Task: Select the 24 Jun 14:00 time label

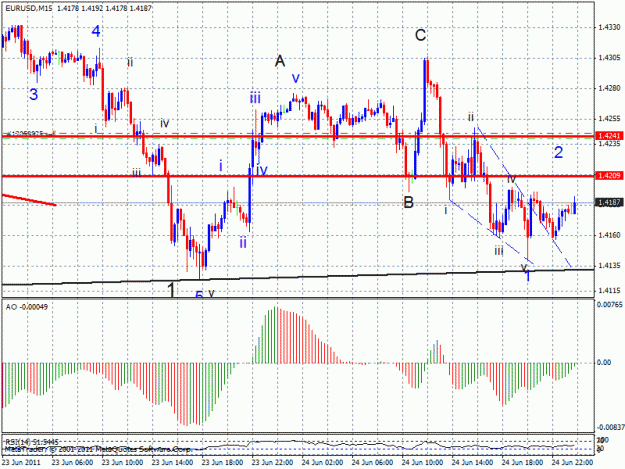Action: (x=472, y=463)
